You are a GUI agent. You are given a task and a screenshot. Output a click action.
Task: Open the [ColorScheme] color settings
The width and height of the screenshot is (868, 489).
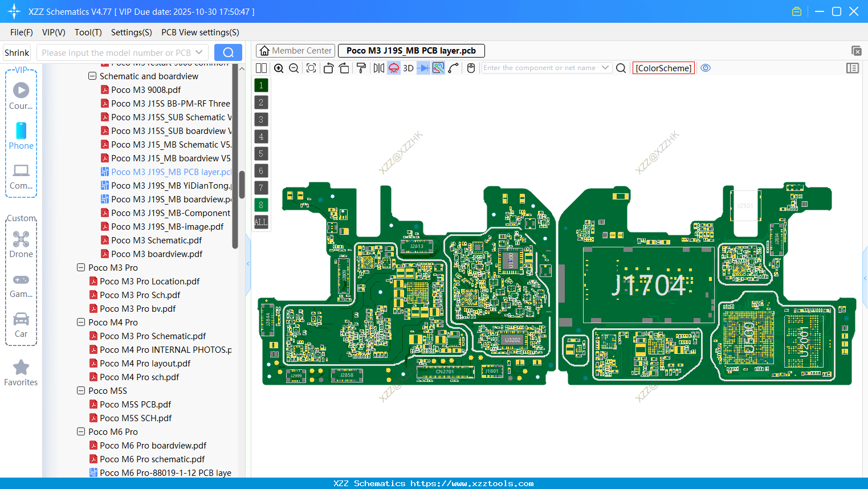click(663, 68)
